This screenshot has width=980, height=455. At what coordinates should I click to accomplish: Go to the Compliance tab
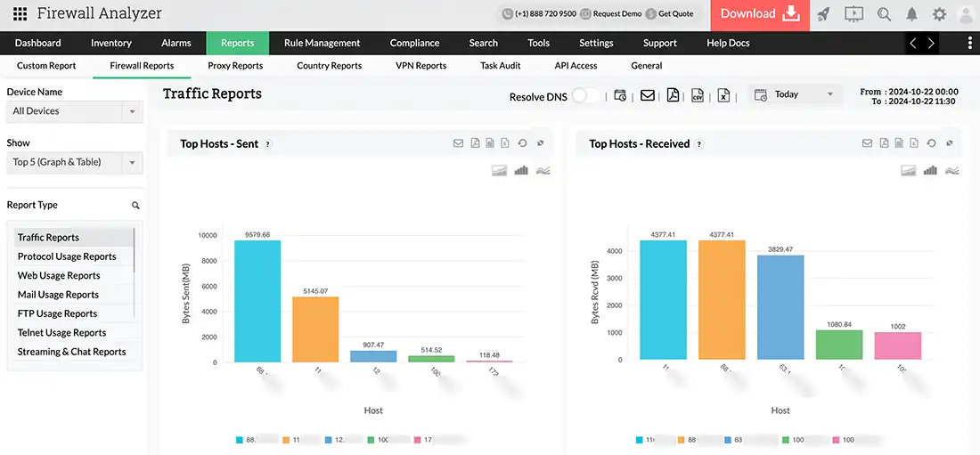(414, 43)
